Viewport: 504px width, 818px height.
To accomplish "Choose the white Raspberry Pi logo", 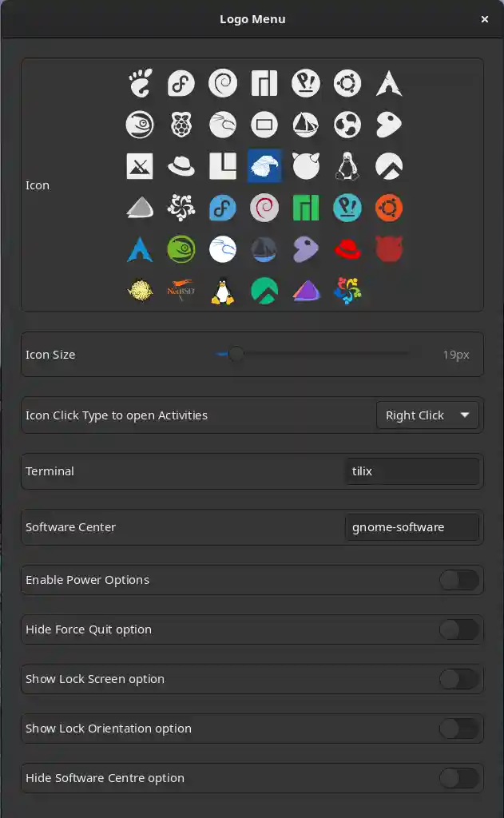I will point(181,125).
